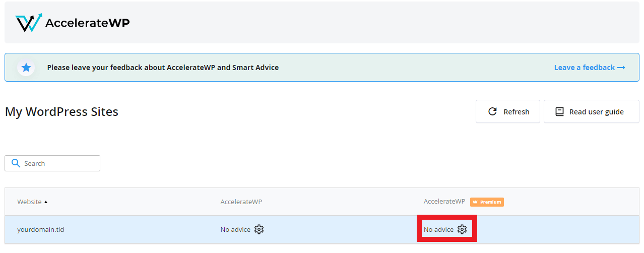Open AccelerateWP settings gear for yourdomain.tld
The width and height of the screenshot is (644, 253).
click(x=259, y=229)
